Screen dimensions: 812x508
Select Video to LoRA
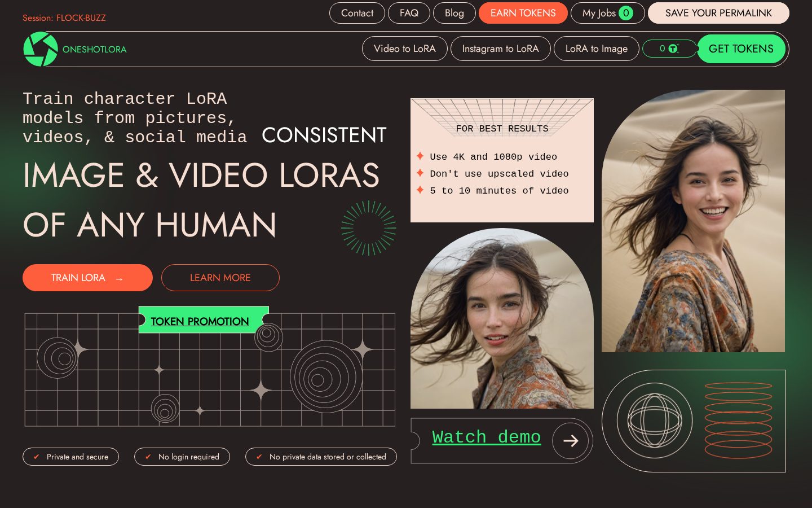405,49
